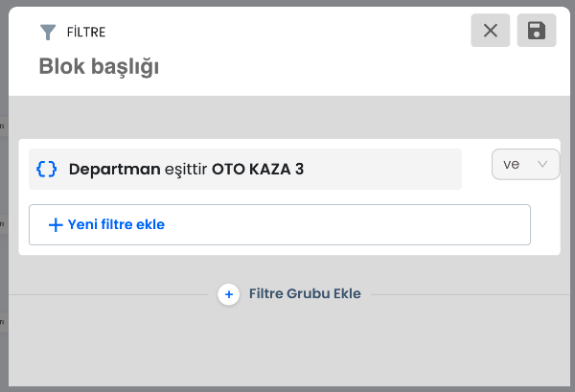Click the divider line left of Filtre Grubu Ekle
This screenshot has width=575, height=392.
pos(108,294)
